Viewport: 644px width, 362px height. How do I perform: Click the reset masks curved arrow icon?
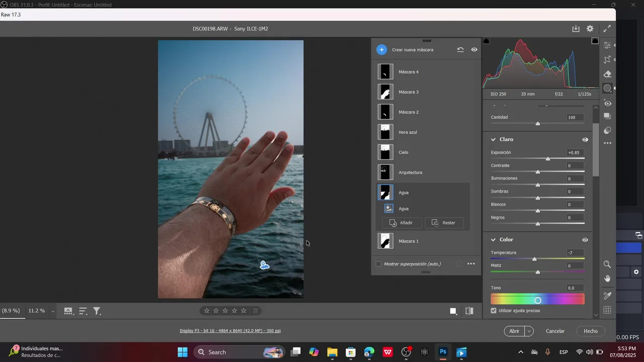tap(460, 50)
